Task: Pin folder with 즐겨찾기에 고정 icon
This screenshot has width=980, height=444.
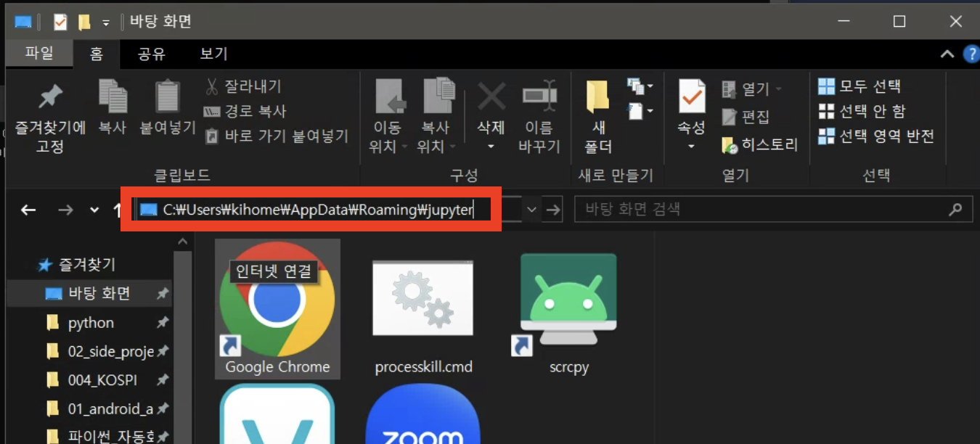Action: pos(50,118)
